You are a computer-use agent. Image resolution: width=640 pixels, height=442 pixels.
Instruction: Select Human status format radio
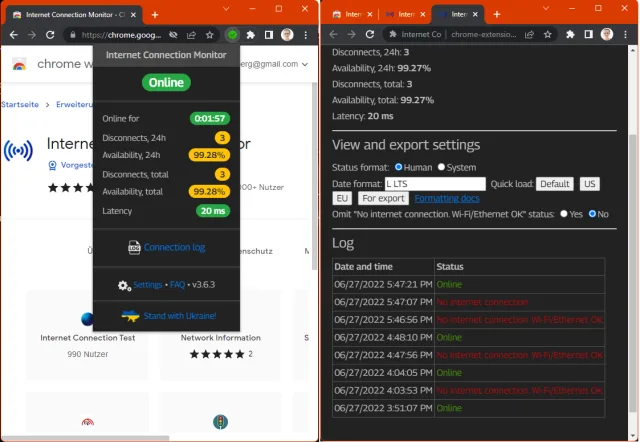pyautogui.click(x=399, y=167)
